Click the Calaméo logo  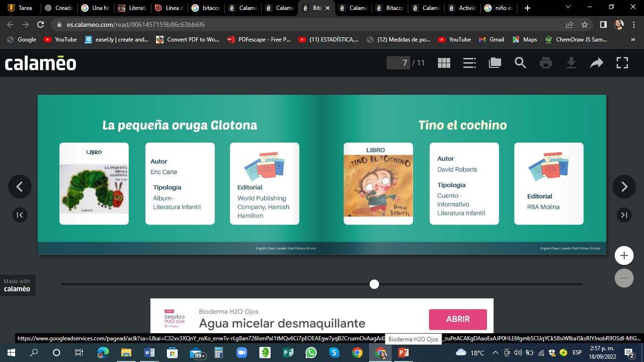tap(41, 63)
